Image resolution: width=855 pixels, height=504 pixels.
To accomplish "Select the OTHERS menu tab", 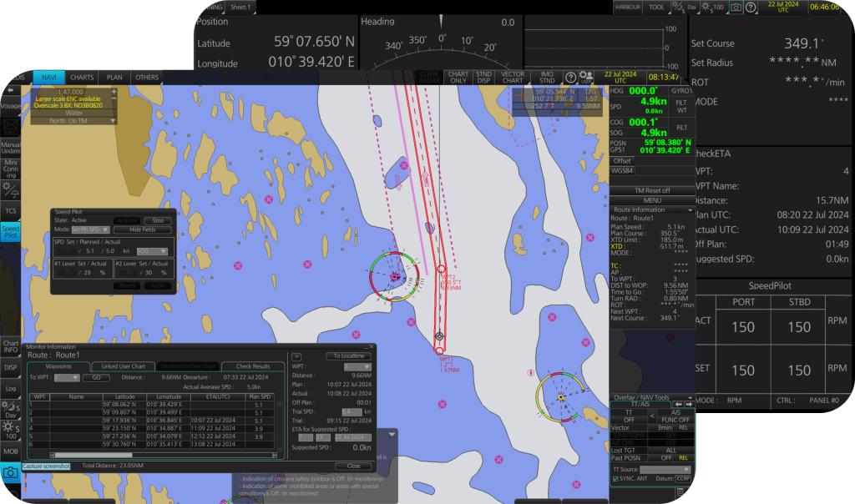I will [147, 78].
